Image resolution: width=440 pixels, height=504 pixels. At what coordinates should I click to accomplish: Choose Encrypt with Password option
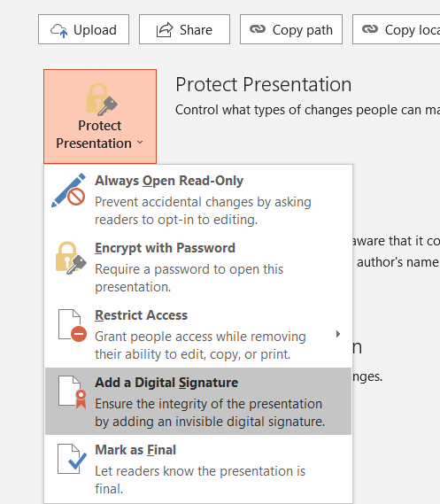(198, 267)
